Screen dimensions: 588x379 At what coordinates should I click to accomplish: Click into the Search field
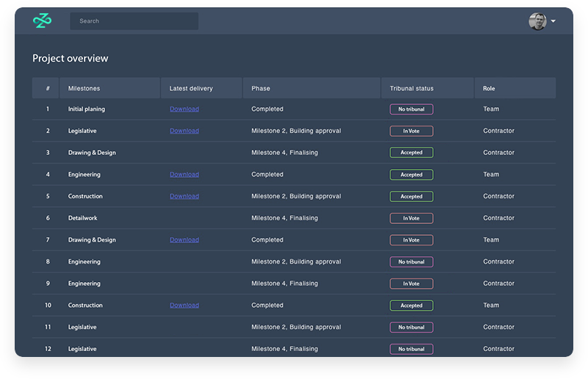[134, 21]
